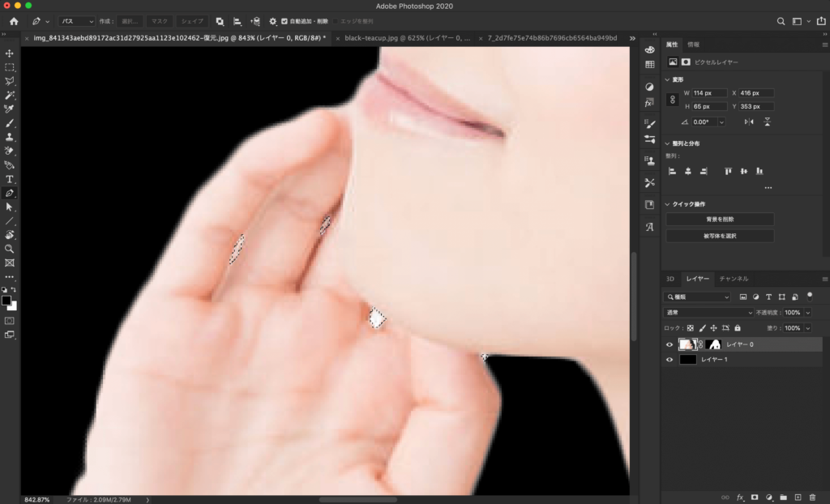This screenshot has height=504, width=830.
Task: Open path arrangement options
Action: point(255,21)
